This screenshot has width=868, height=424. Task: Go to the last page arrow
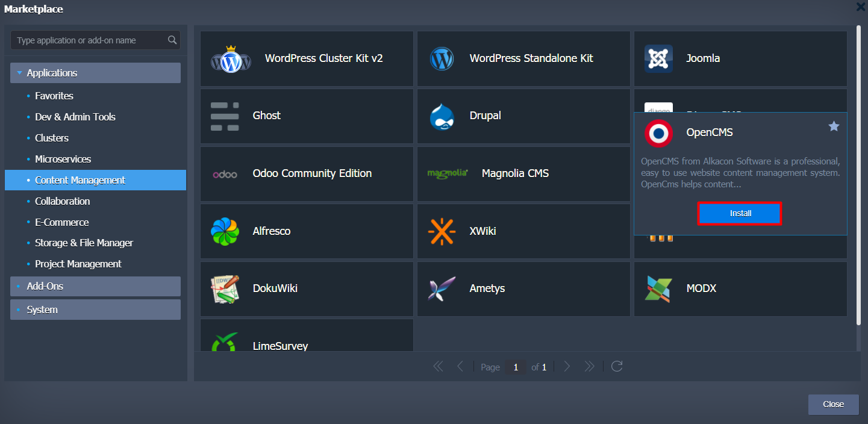point(589,366)
